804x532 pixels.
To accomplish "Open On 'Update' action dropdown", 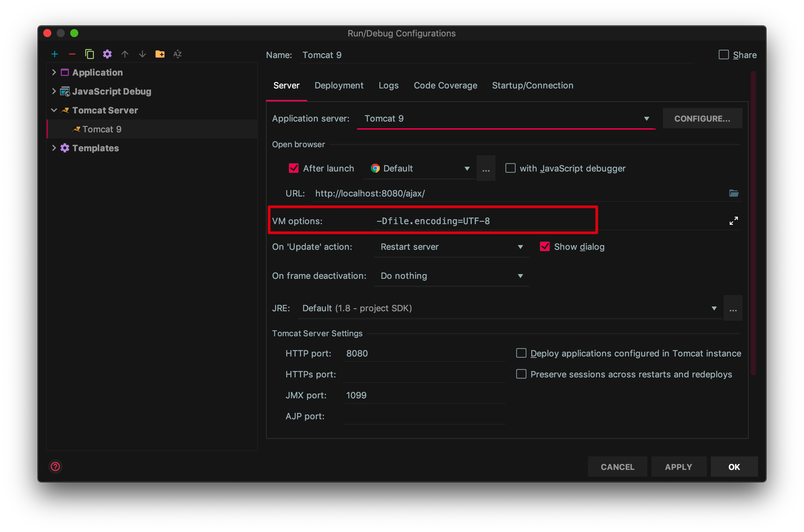I will [520, 247].
